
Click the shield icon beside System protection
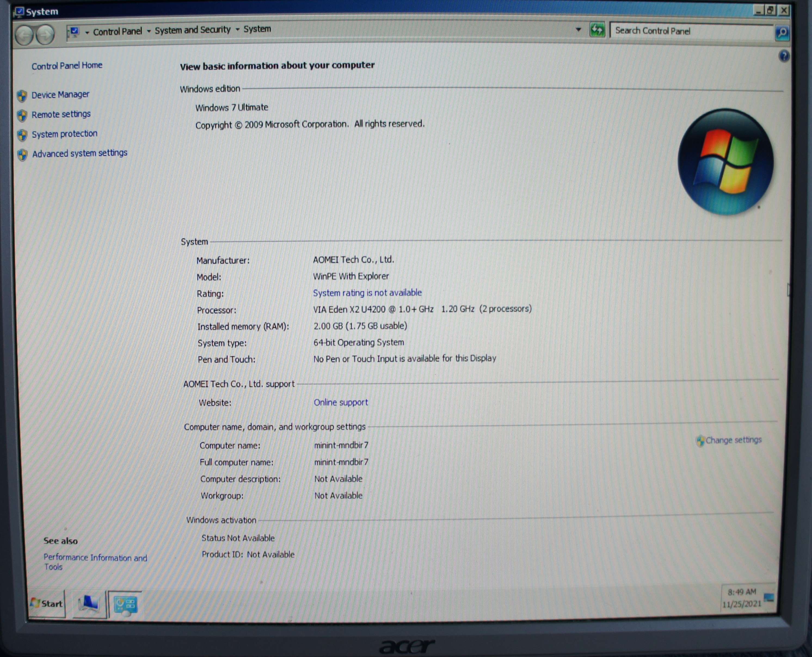point(22,135)
